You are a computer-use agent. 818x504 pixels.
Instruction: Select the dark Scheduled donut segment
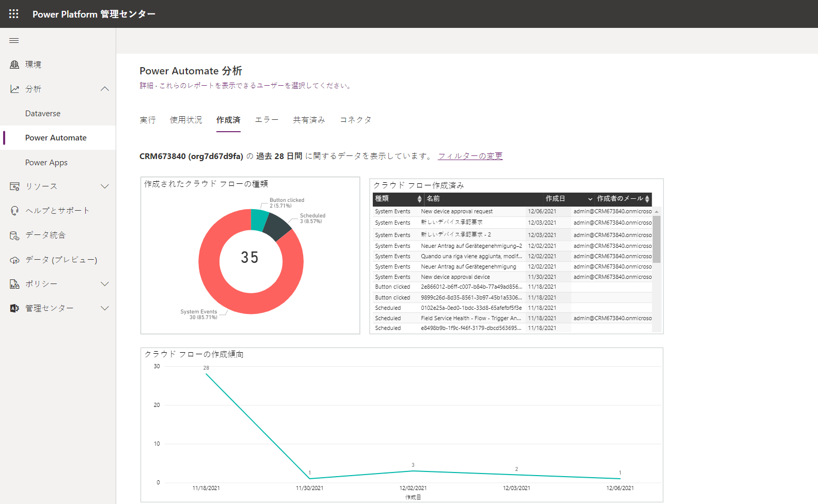click(278, 227)
